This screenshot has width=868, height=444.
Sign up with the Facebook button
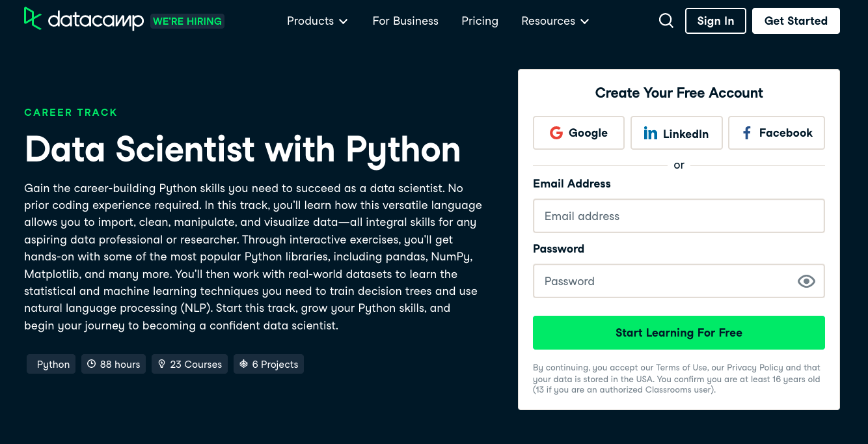pos(776,133)
